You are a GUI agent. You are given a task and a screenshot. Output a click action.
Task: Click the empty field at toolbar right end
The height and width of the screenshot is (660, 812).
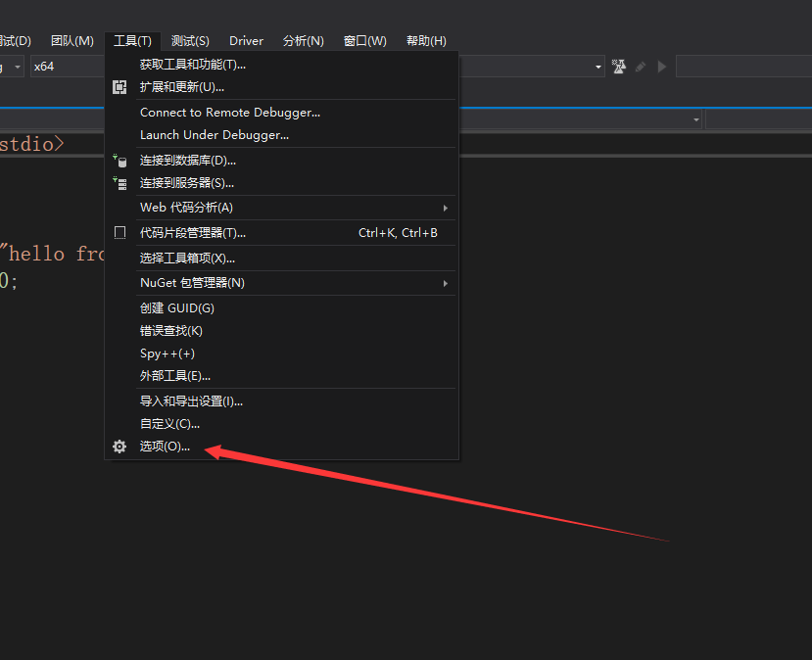coord(742,67)
